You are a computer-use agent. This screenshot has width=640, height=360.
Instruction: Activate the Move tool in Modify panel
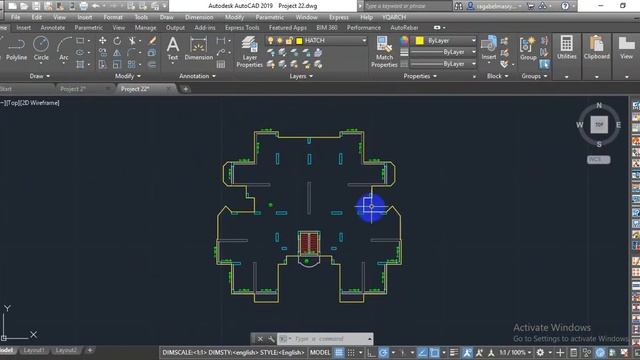102,40
